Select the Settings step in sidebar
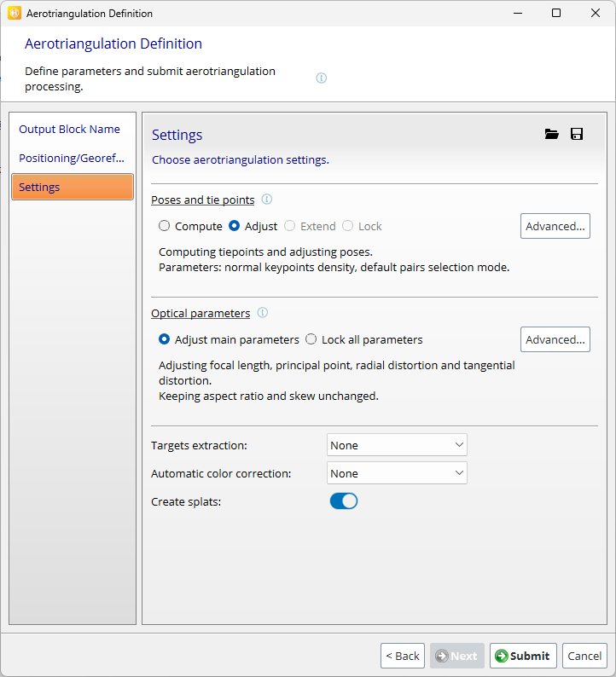Image resolution: width=616 pixels, height=677 pixels. (x=72, y=187)
